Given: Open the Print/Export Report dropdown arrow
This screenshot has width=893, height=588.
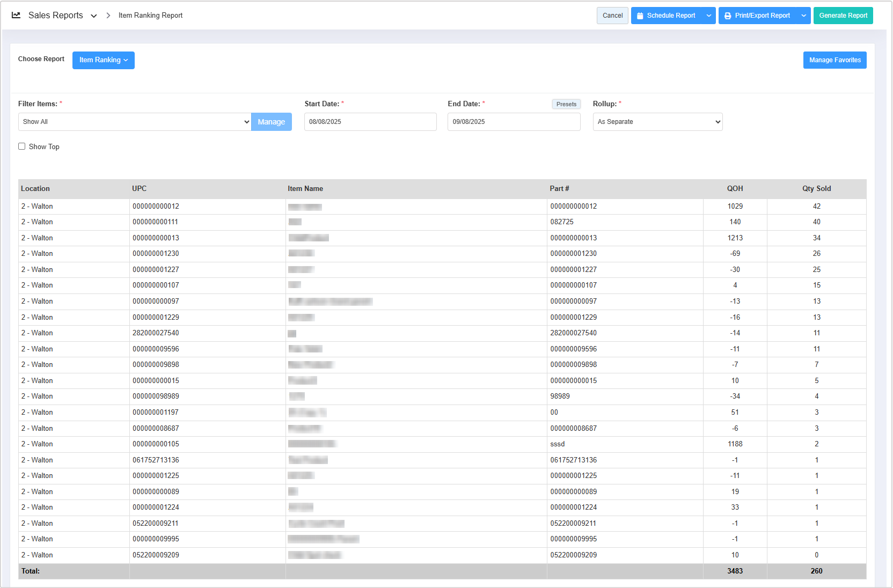Looking at the screenshot, I should (803, 16).
